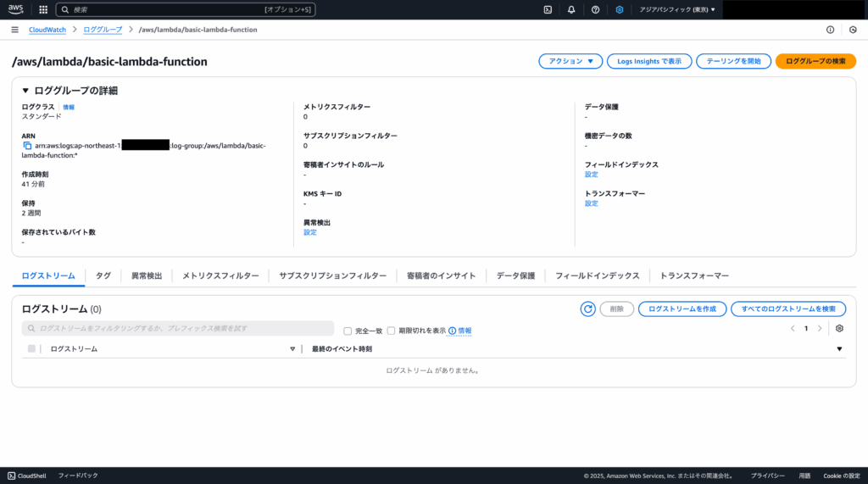The width and height of the screenshot is (868, 484).
Task: Switch to the 異常検出 tab
Action: [x=147, y=275]
